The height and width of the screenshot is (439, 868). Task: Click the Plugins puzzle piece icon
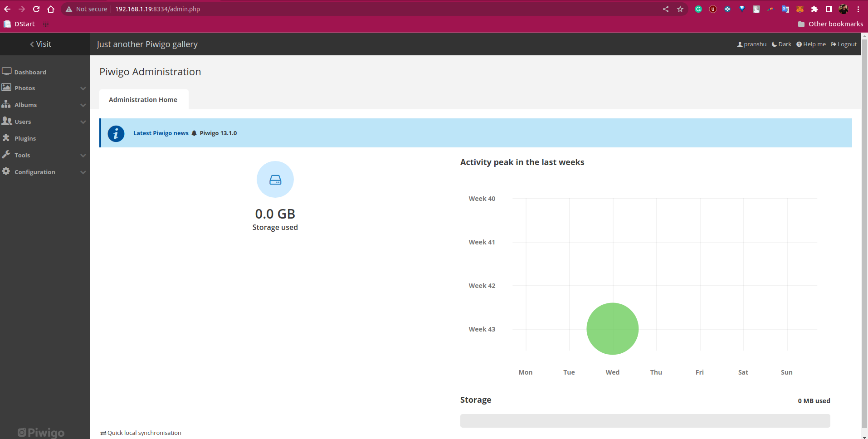click(6, 137)
